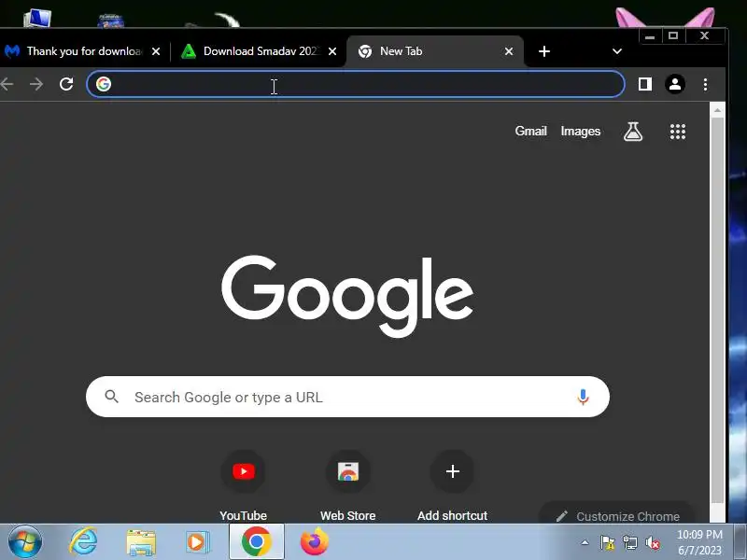Minimize the Chrome window
Viewport: 747px width, 560px height.
pyautogui.click(x=650, y=36)
